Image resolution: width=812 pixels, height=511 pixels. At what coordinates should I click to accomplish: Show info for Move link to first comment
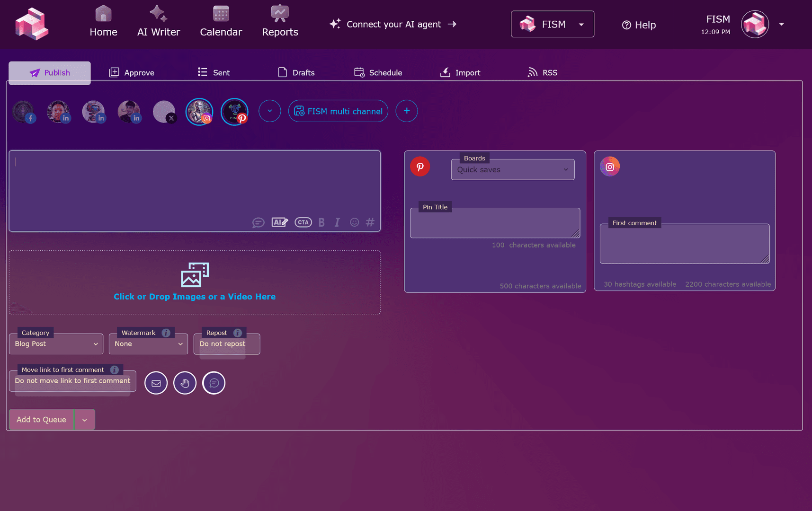pos(115,370)
